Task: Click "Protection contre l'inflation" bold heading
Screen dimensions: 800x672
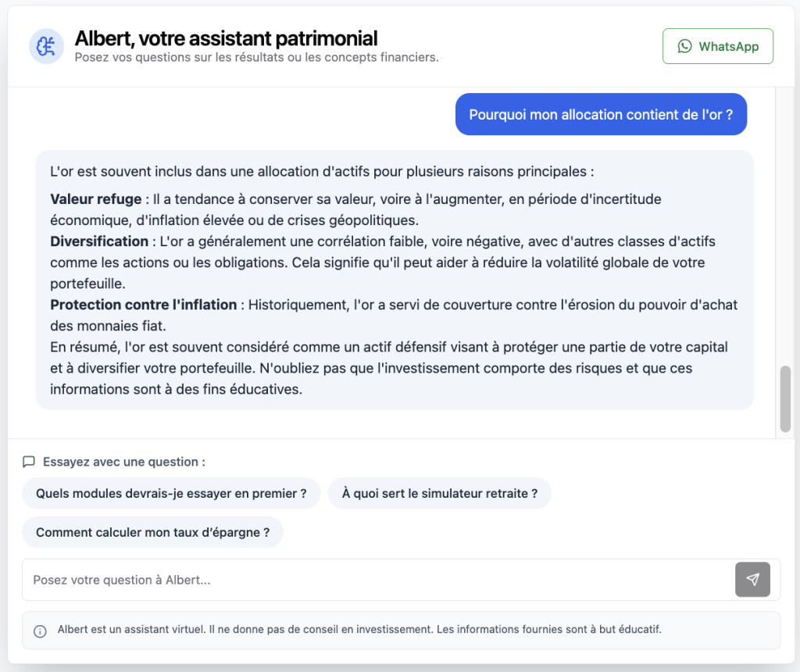Action: (x=143, y=305)
